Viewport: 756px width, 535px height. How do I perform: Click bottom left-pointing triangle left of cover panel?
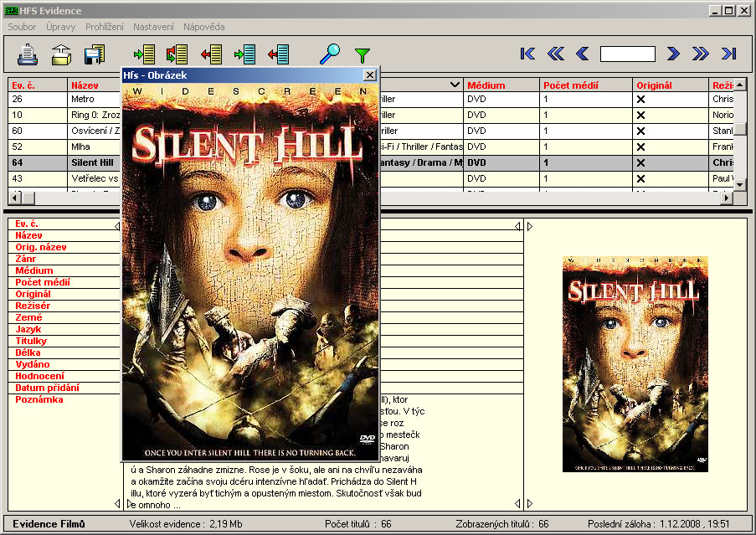point(517,504)
